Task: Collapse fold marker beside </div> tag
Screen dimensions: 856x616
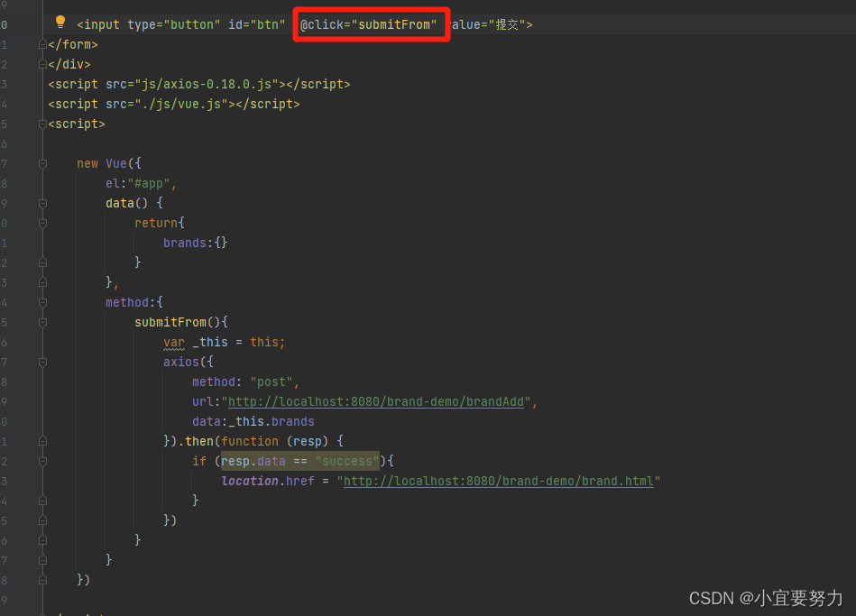Action: (42, 64)
